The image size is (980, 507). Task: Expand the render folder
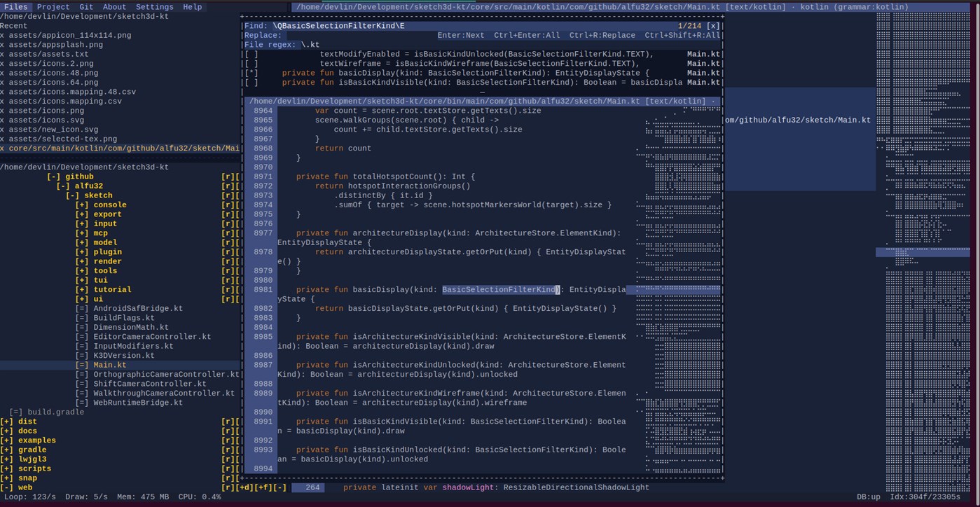click(82, 261)
